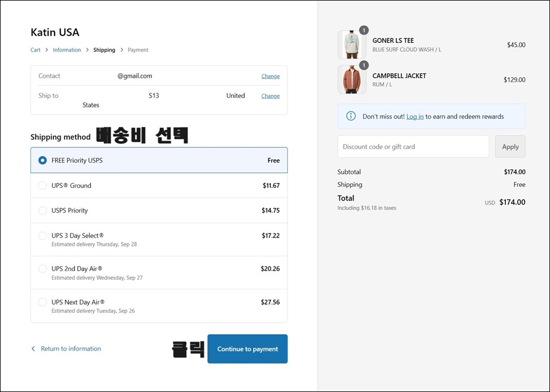Click the $129.00 jacket price
The image size is (550, 392).
514,80
